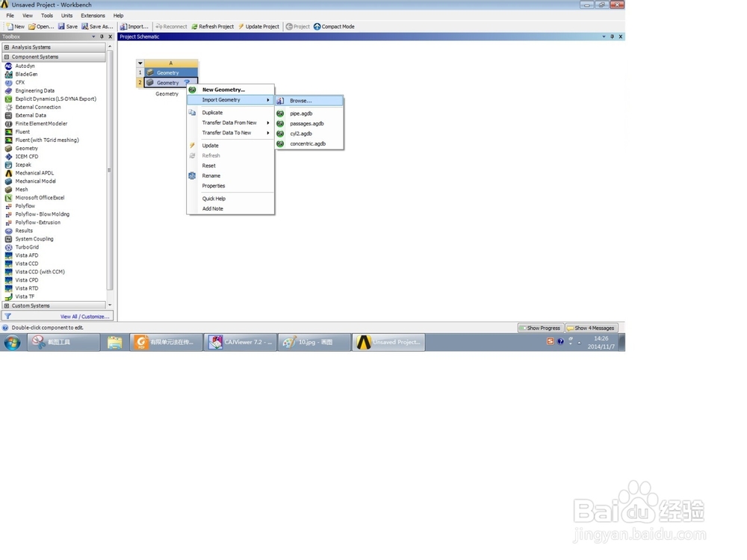The image size is (747, 560).
Task: Click the Windows Start button
Action: click(x=13, y=343)
